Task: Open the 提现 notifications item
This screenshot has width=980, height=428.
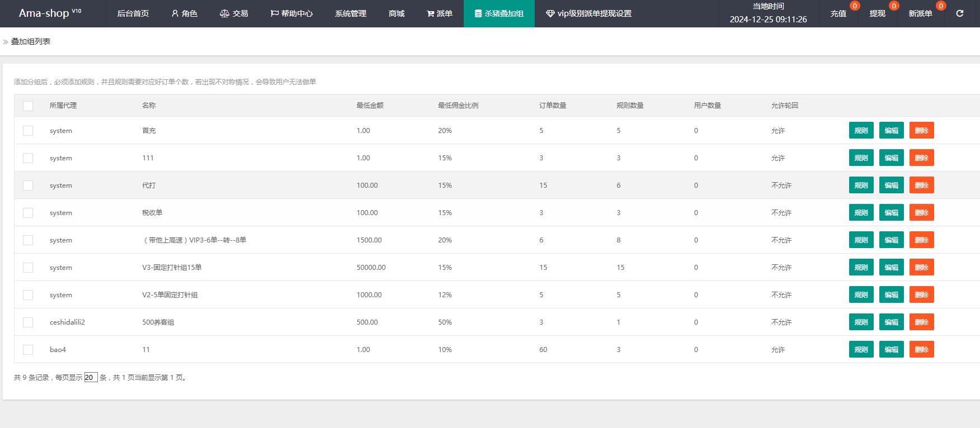Action: click(x=878, y=13)
